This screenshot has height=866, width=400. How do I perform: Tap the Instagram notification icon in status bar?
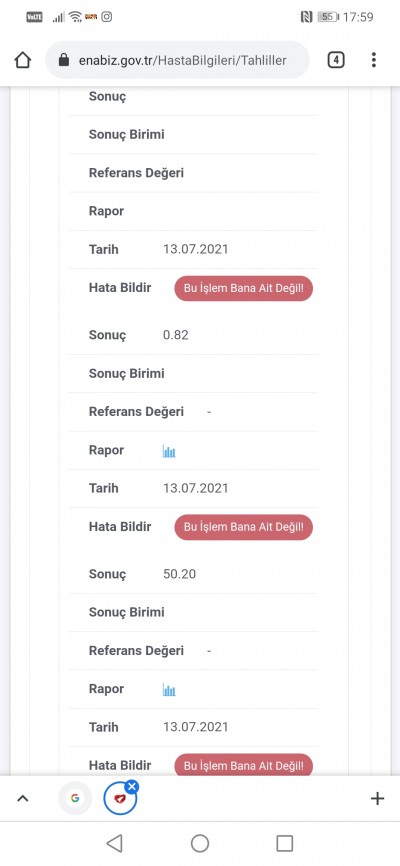pyautogui.click(x=107, y=17)
